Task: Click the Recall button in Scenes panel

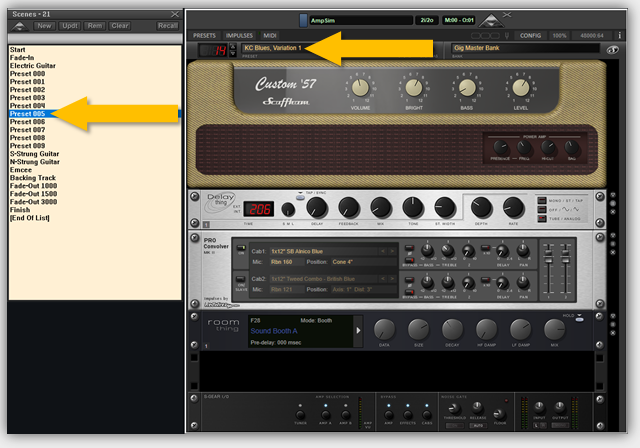Action: pyautogui.click(x=167, y=25)
